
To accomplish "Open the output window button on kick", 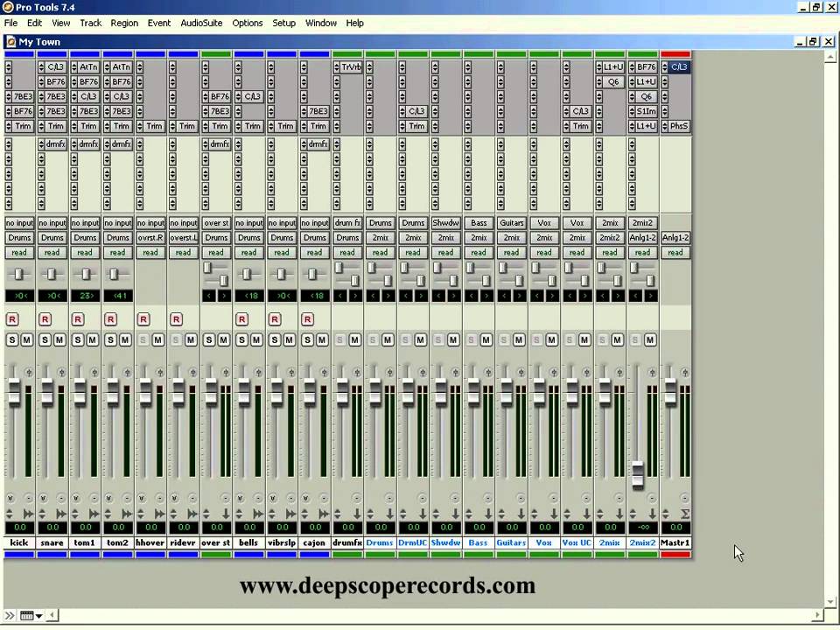I will tap(29, 373).
